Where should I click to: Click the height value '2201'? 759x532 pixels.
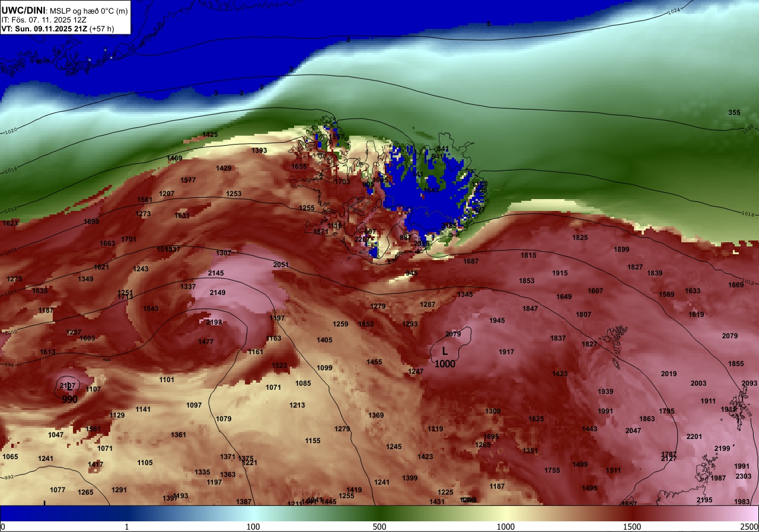[694, 437]
